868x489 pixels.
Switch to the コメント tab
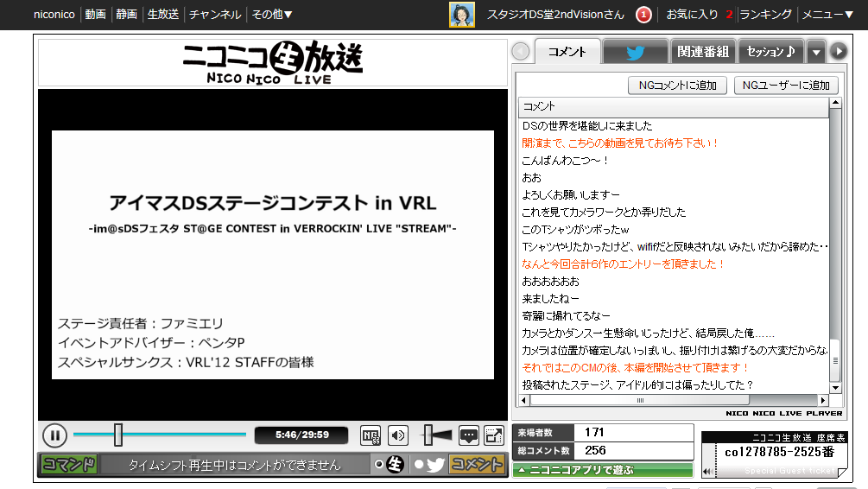click(x=567, y=52)
